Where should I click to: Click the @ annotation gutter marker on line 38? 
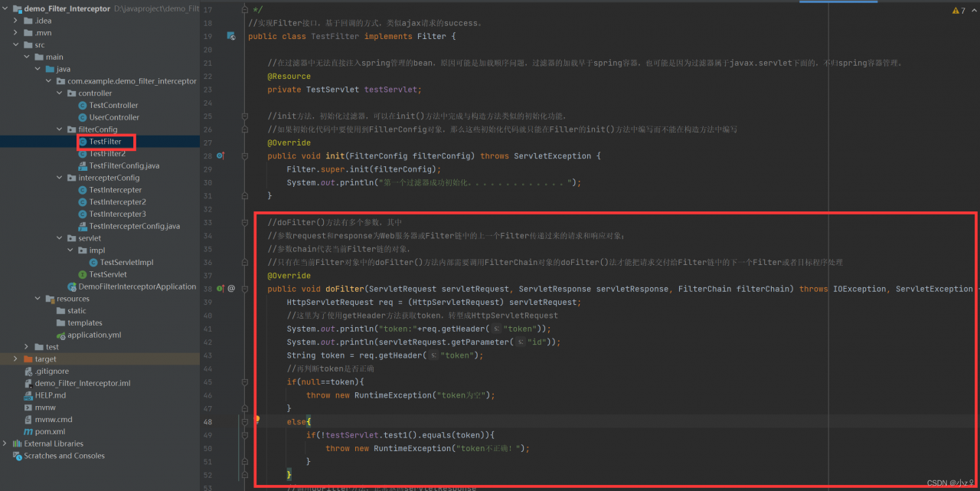(x=231, y=289)
